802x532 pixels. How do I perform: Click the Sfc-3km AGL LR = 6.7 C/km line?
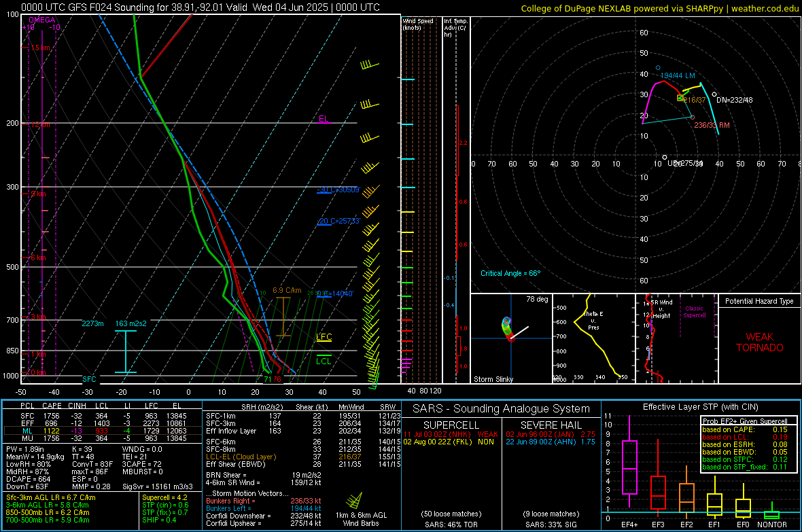51,497
